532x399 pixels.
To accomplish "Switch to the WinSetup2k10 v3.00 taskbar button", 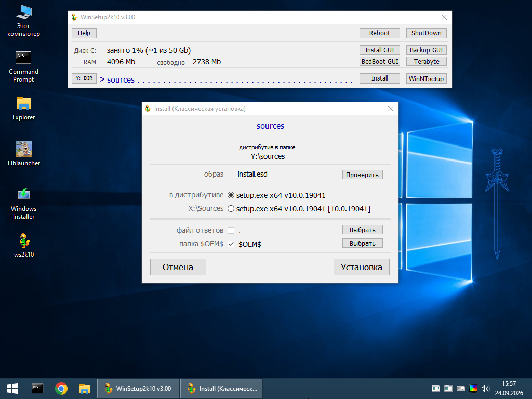I will point(138,389).
